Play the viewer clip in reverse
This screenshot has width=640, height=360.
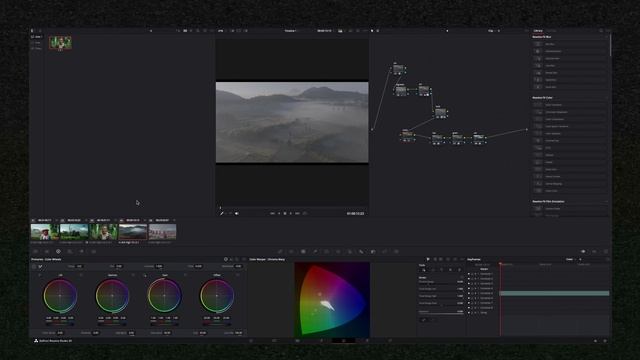tap(279, 213)
